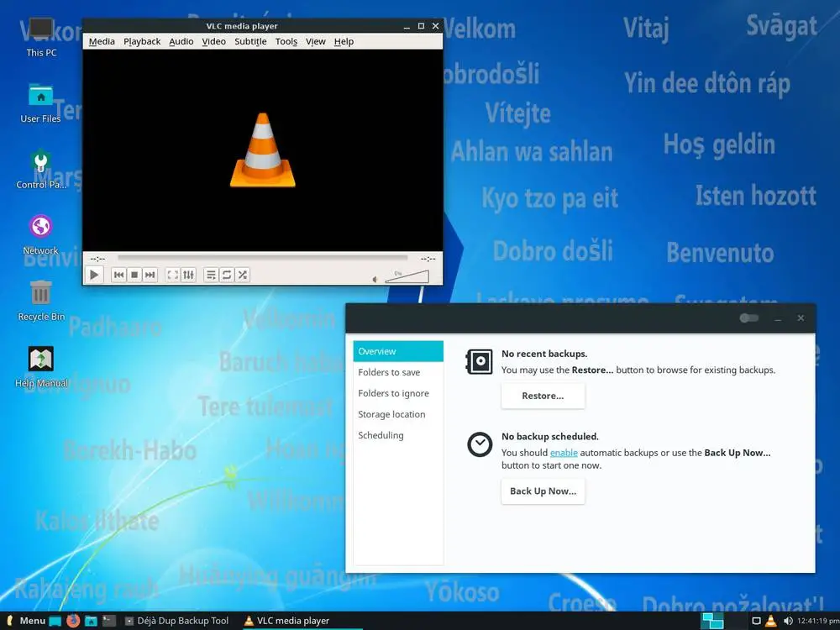
Task: Open VLC View menu
Action: tap(316, 41)
